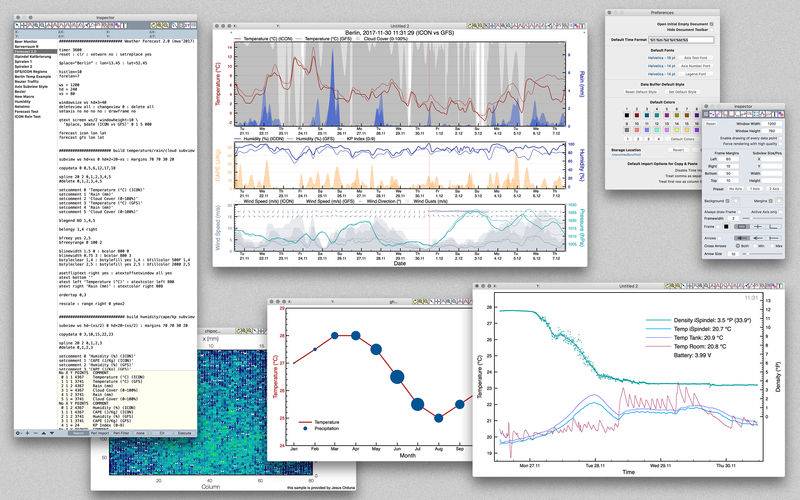This screenshot has height=500, width=800.
Task: Adjust the Framewidth slider
Action: point(763,218)
